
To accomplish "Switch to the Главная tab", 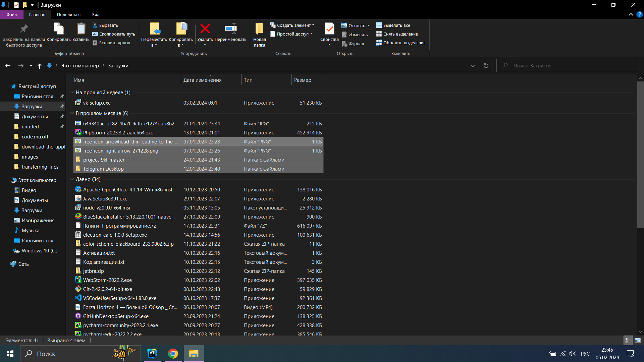I will tap(37, 14).
